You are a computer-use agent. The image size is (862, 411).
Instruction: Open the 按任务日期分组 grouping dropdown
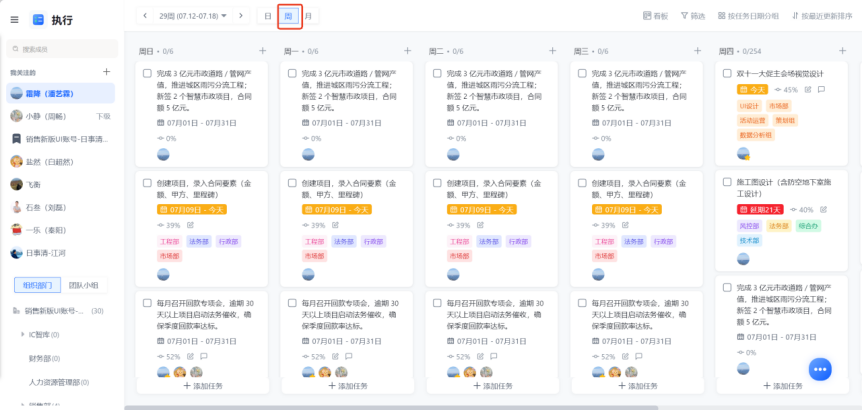click(748, 16)
